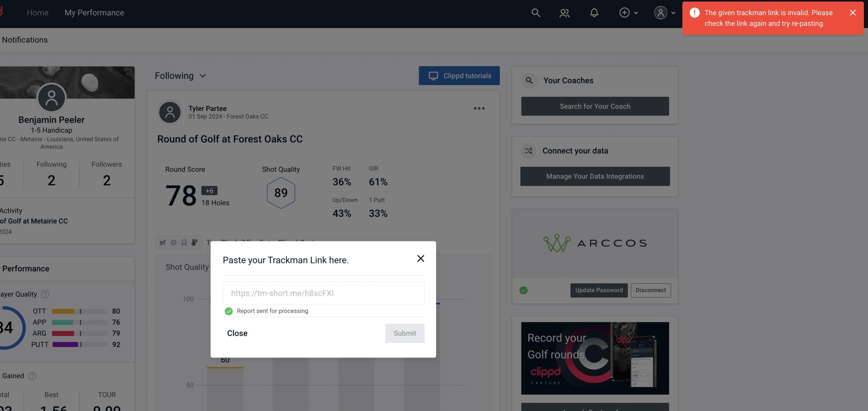Click the Search for Your Coach button

pyautogui.click(x=595, y=106)
